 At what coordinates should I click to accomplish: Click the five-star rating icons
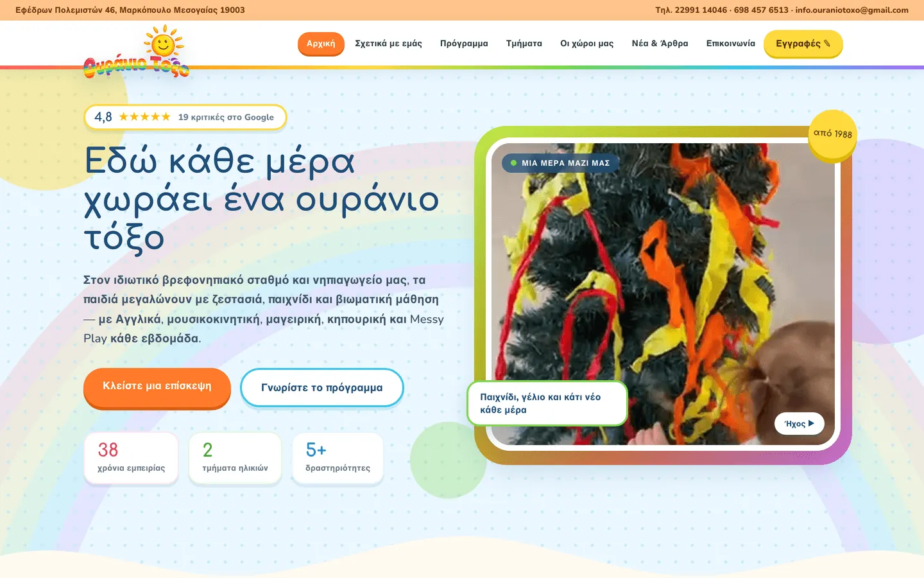pyautogui.click(x=144, y=117)
